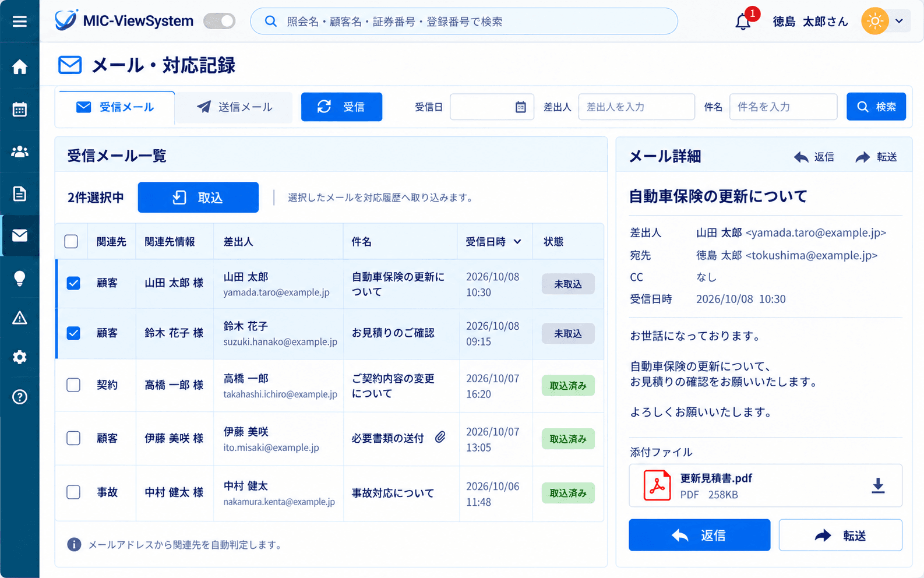Image resolution: width=924 pixels, height=578 pixels.
Task: Open the help question mark icon
Action: tap(20, 397)
